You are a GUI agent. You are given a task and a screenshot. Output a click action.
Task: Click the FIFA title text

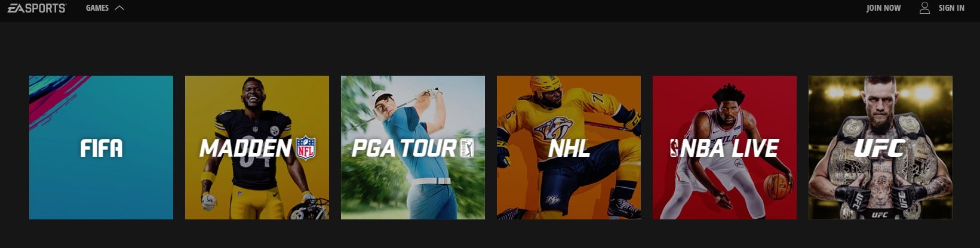(102, 148)
